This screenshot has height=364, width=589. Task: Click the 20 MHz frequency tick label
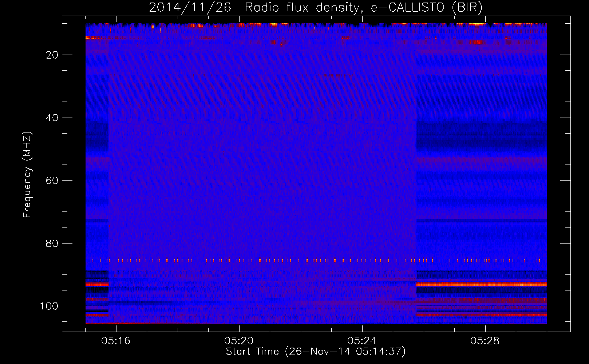pyautogui.click(x=52, y=55)
